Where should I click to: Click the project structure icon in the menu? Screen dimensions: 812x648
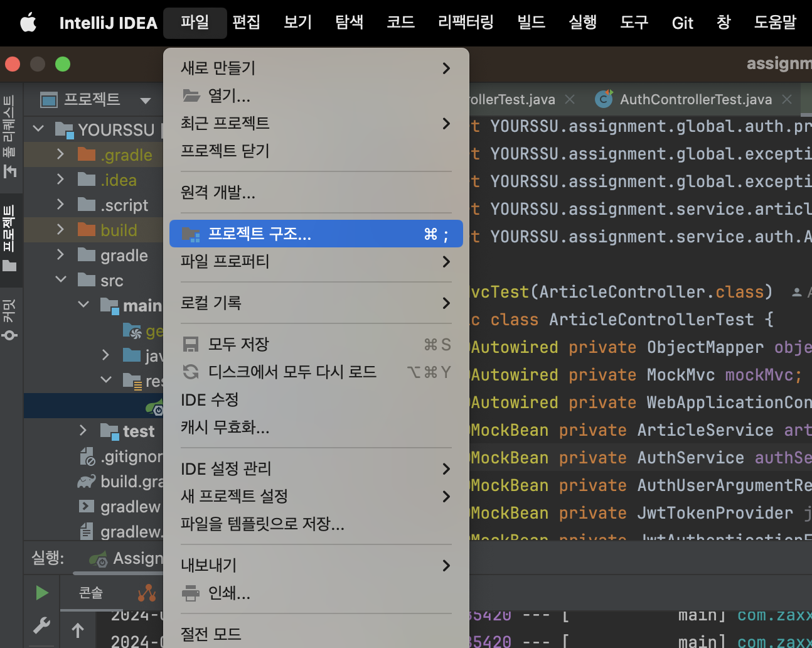point(191,234)
